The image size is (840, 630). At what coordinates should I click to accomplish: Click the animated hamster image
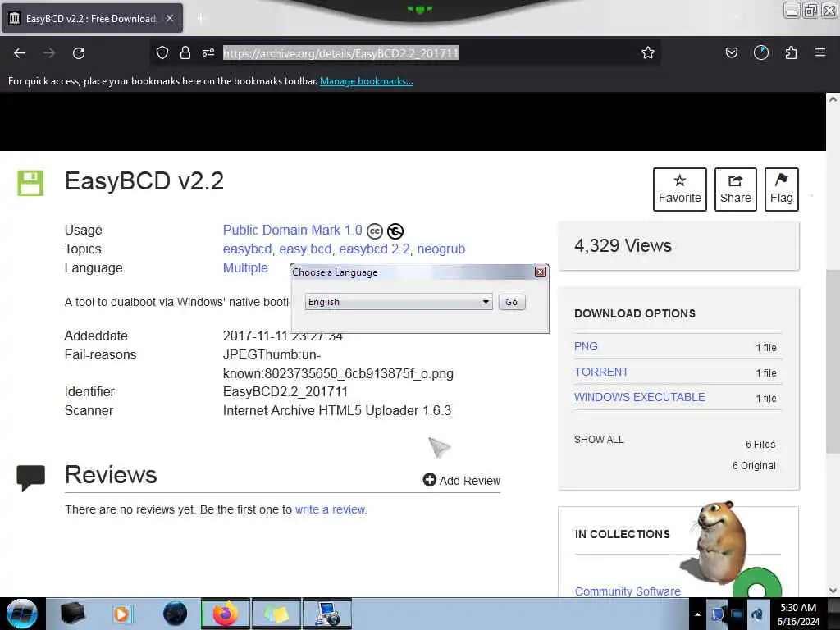click(719, 543)
